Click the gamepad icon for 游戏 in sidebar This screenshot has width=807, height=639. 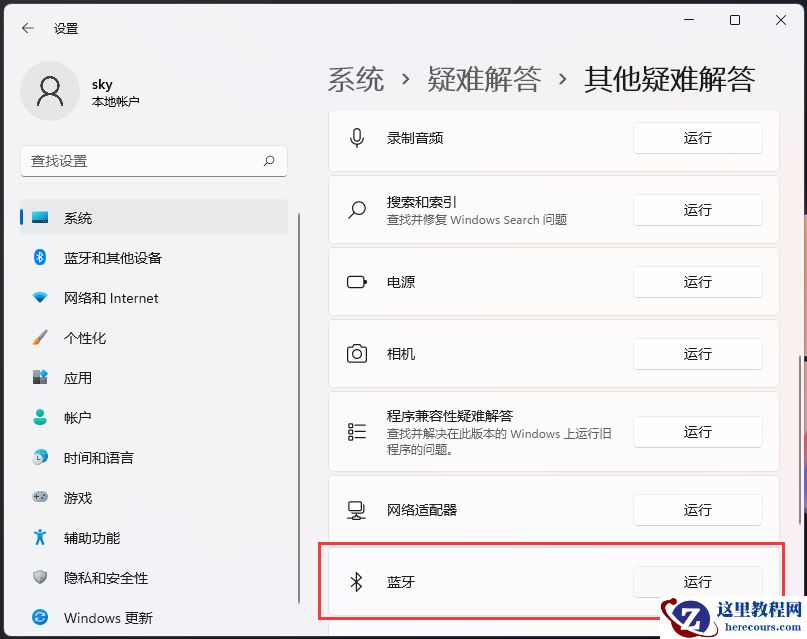tap(40, 498)
